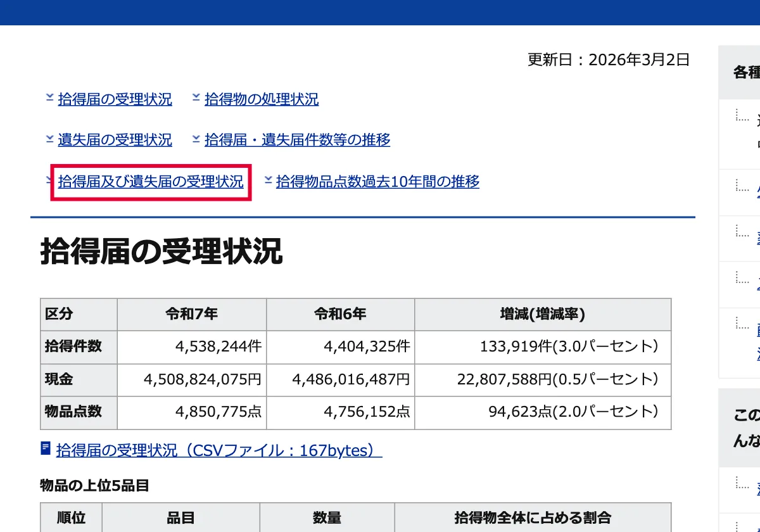Click the 物品の上位5品目 subheading
Viewport: 760px width, 532px height.
(x=95, y=486)
